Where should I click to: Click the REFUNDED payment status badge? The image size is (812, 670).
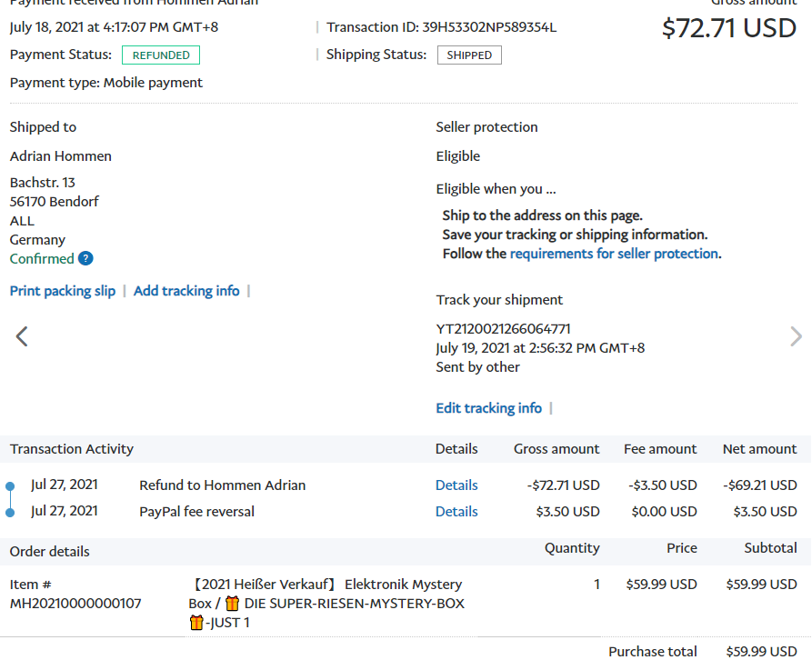161,55
